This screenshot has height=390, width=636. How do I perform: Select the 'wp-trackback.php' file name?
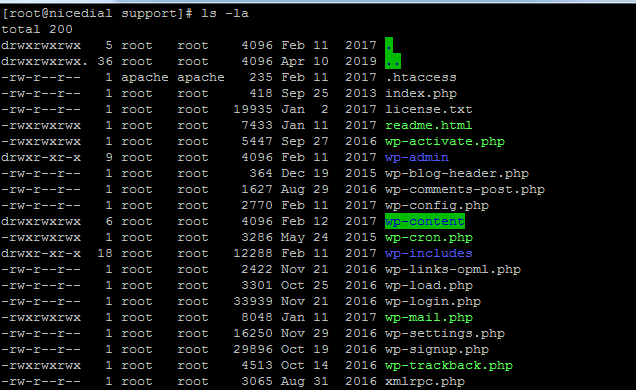tap(449, 366)
